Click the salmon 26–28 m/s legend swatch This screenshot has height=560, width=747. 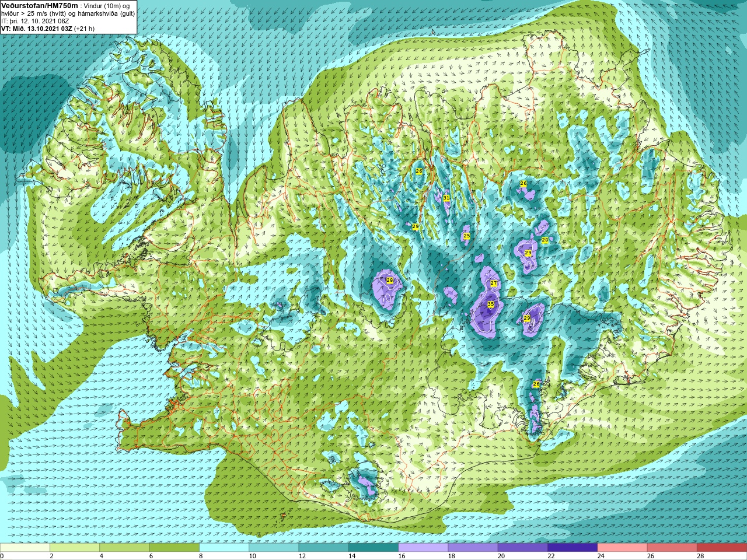672,548
